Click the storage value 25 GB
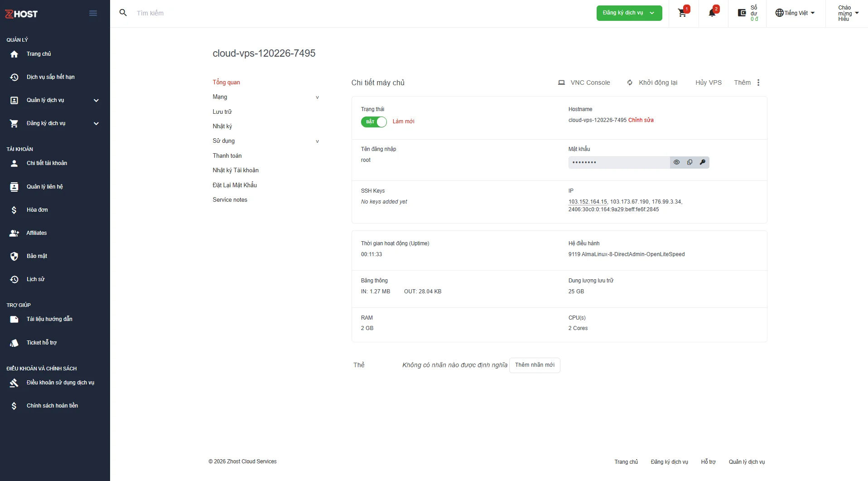Viewport: 868px width, 481px height. 576,292
